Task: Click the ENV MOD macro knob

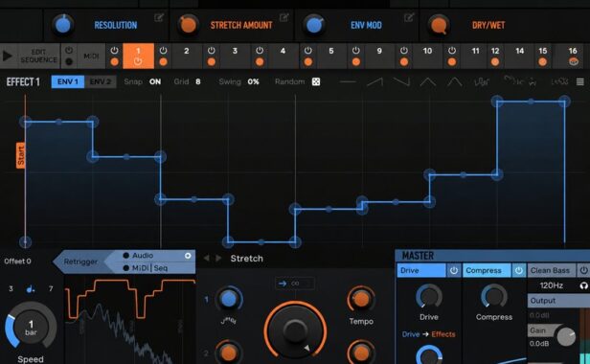Action: (x=314, y=25)
